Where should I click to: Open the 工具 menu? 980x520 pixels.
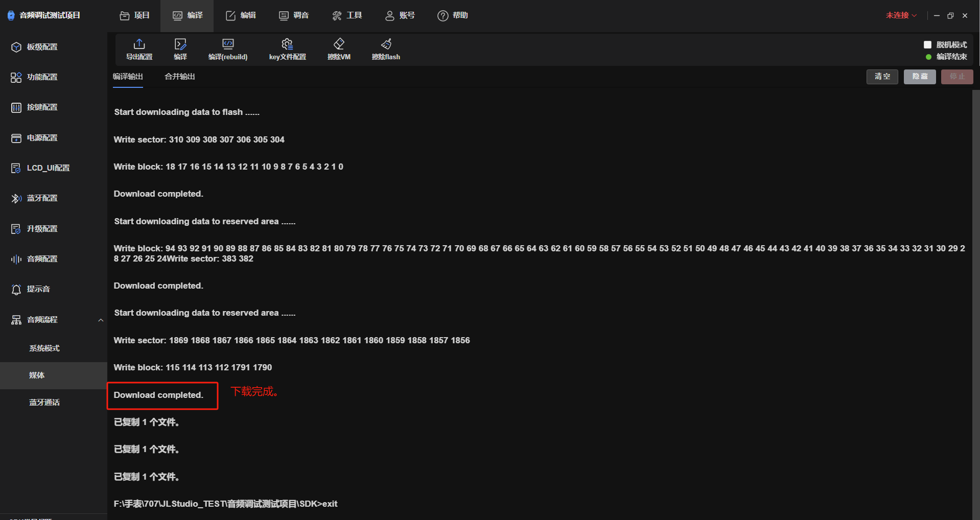[x=347, y=15]
